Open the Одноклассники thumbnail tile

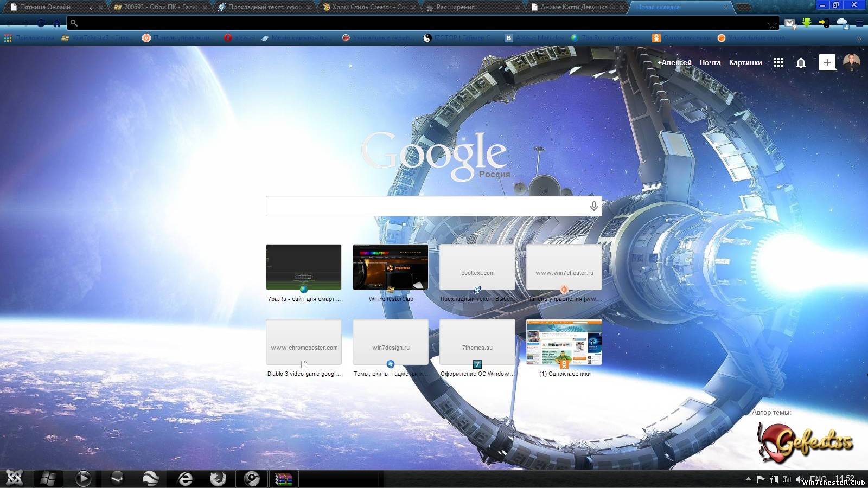564,342
